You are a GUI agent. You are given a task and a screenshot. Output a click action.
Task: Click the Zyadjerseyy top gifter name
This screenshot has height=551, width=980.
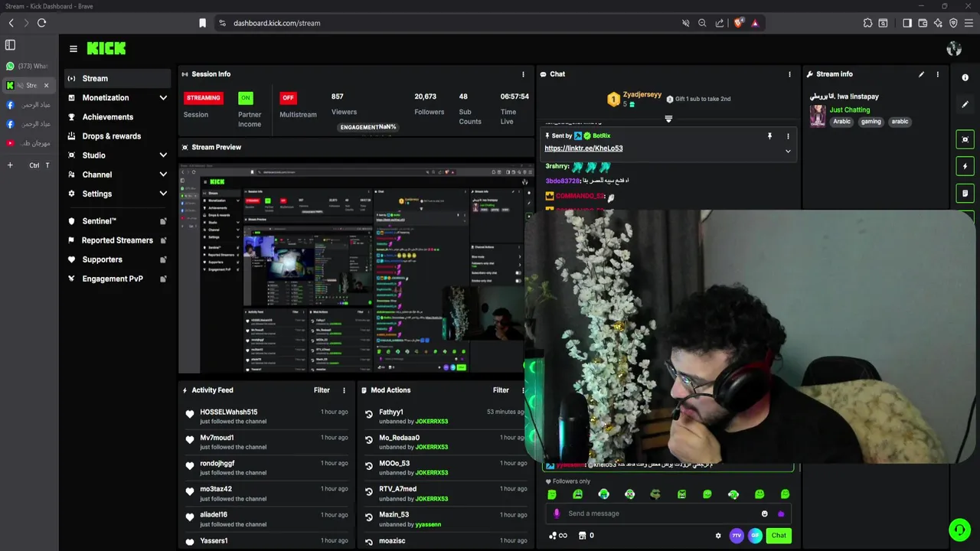coord(642,94)
